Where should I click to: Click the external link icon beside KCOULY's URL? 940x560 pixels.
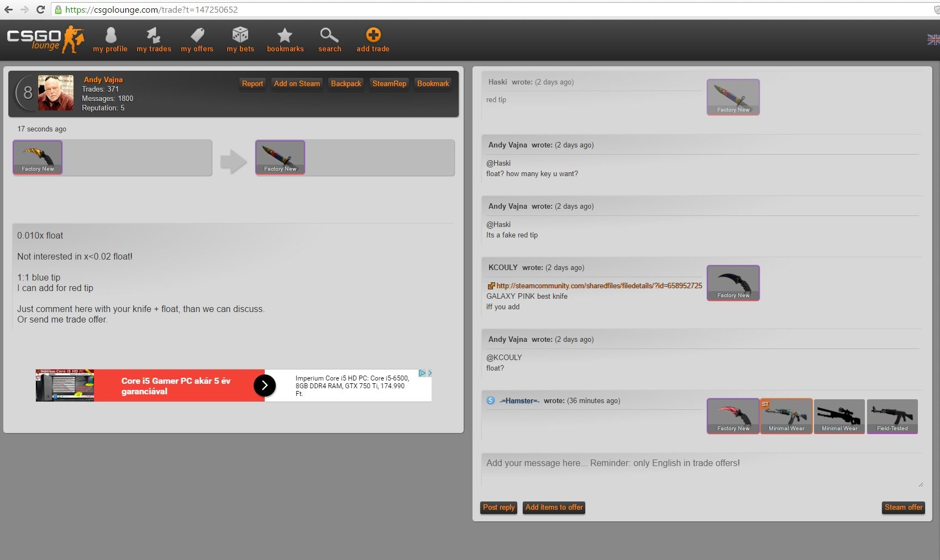[x=491, y=286]
